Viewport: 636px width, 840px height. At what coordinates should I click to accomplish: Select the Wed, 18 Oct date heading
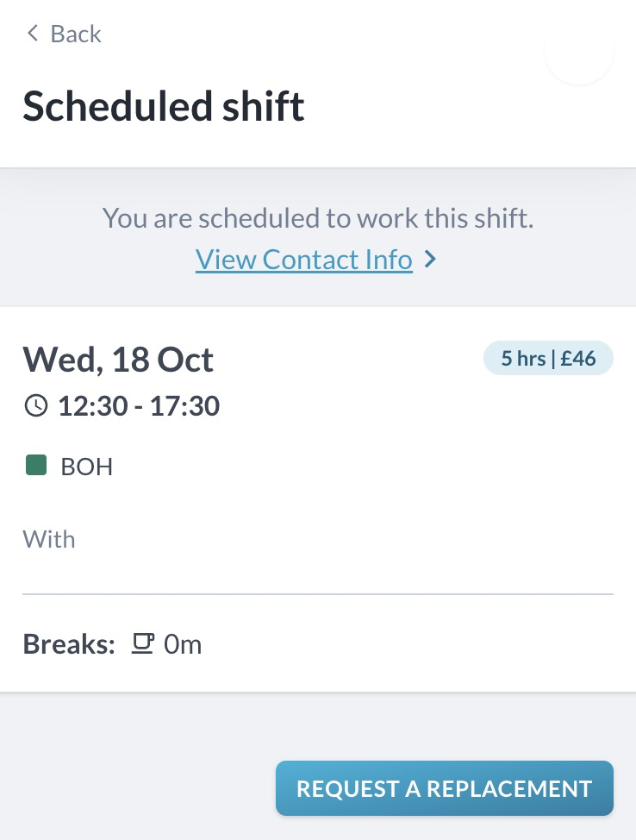[118, 359]
